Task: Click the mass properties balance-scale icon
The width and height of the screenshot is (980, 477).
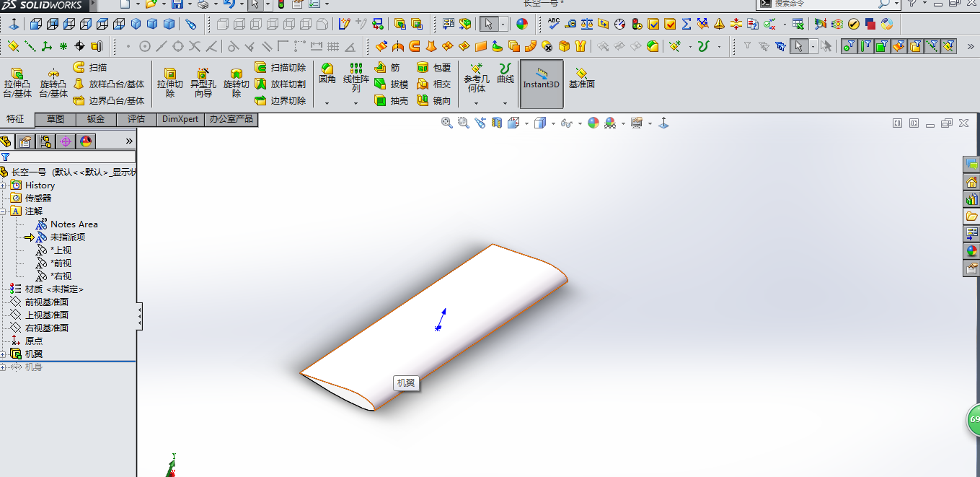Action: point(587,24)
